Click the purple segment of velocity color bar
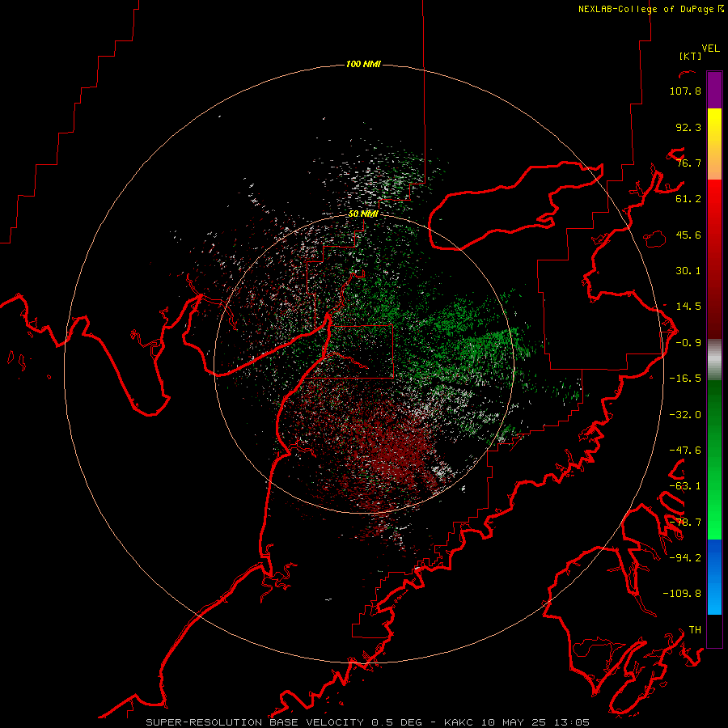The height and width of the screenshot is (728, 728). [714, 90]
